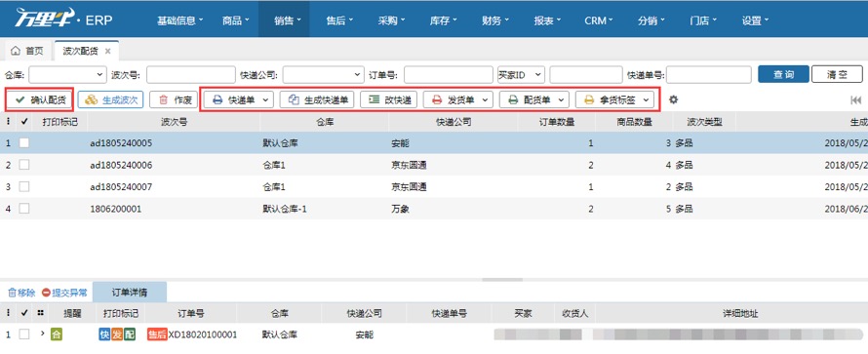The image size is (868, 354).
Task: Click the 生成波次 button
Action: [111, 99]
